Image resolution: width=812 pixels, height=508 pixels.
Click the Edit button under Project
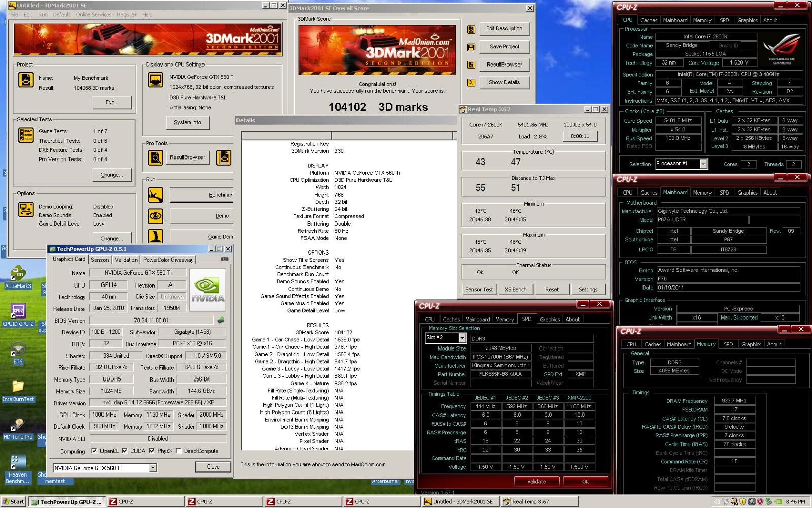[112, 102]
